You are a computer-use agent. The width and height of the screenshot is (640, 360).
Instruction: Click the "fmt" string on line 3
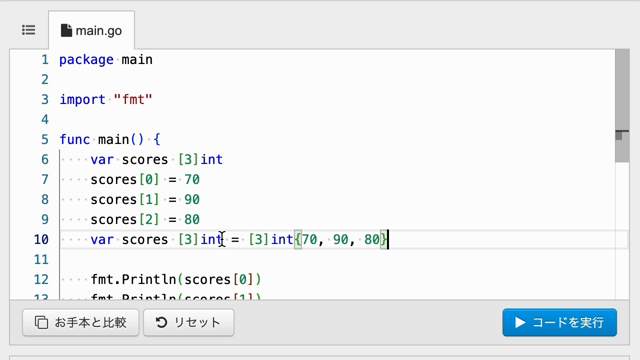coord(133,100)
